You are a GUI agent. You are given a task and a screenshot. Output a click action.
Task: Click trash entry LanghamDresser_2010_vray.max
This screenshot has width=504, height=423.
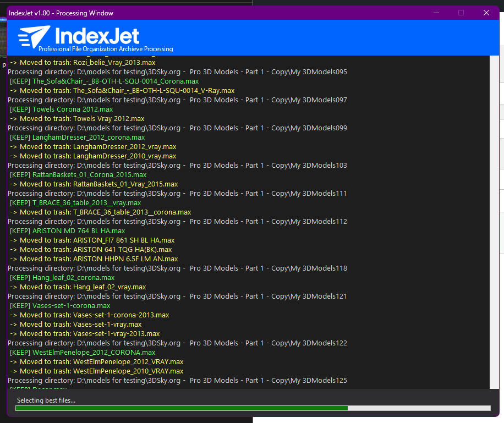(x=93, y=156)
